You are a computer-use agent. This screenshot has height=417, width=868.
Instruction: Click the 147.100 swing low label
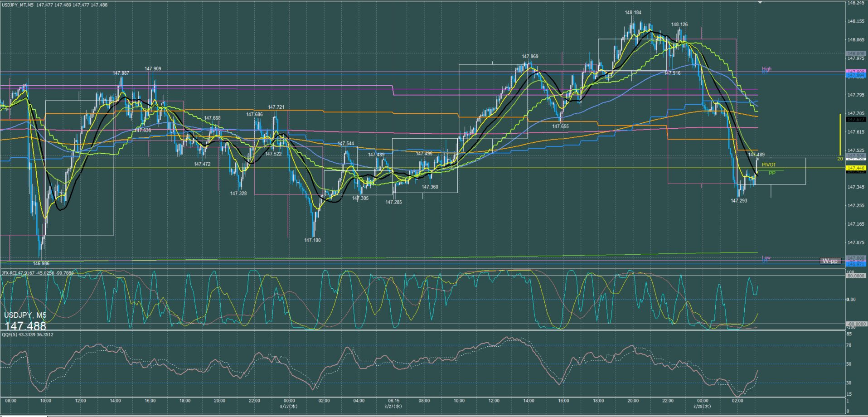click(x=312, y=240)
